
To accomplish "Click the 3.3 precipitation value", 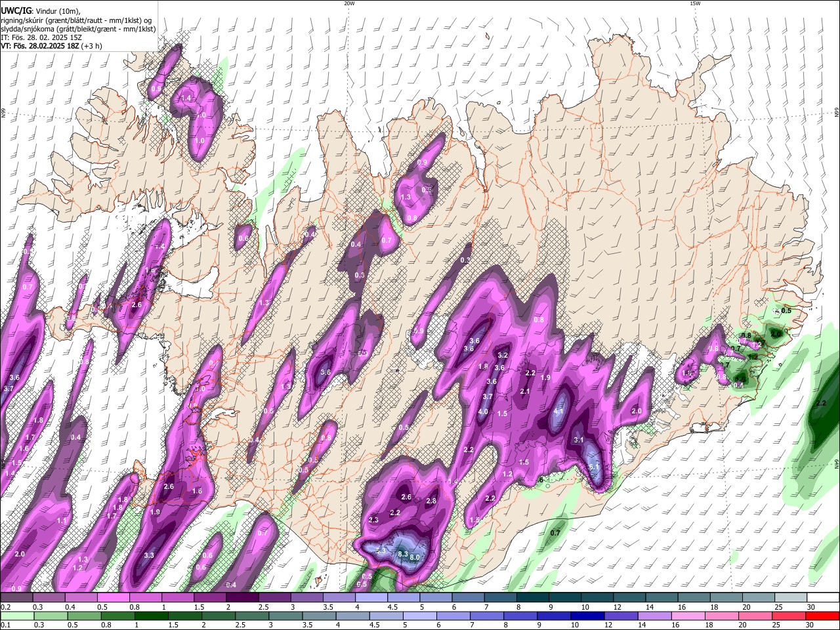I will coord(149,555).
